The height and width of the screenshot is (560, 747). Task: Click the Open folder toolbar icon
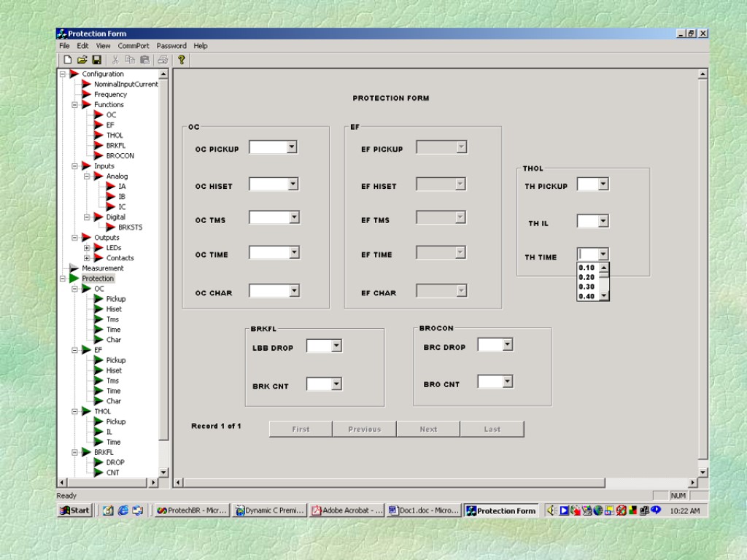click(x=82, y=60)
